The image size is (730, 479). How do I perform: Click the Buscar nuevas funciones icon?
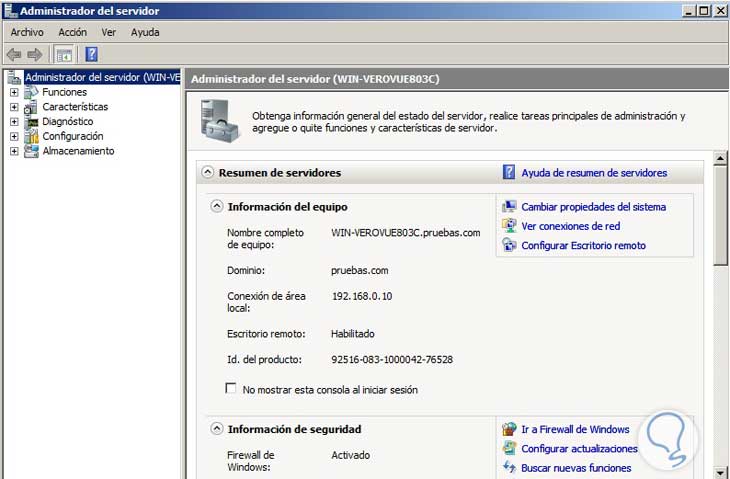click(x=509, y=467)
